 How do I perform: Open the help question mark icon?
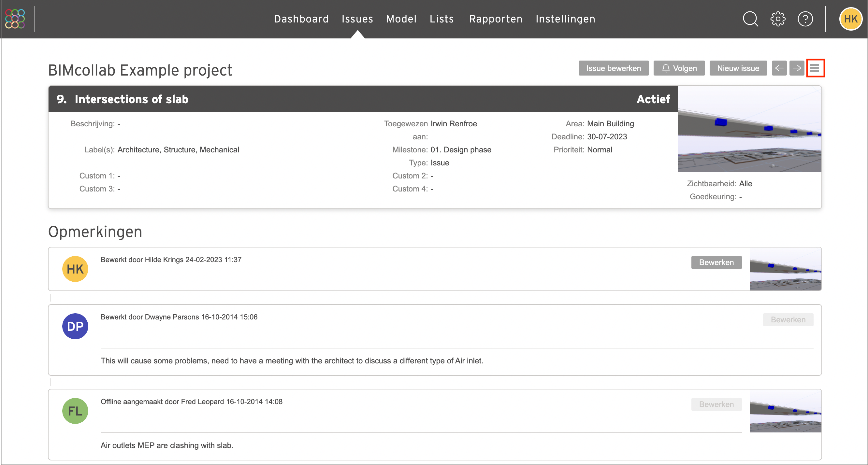(805, 19)
